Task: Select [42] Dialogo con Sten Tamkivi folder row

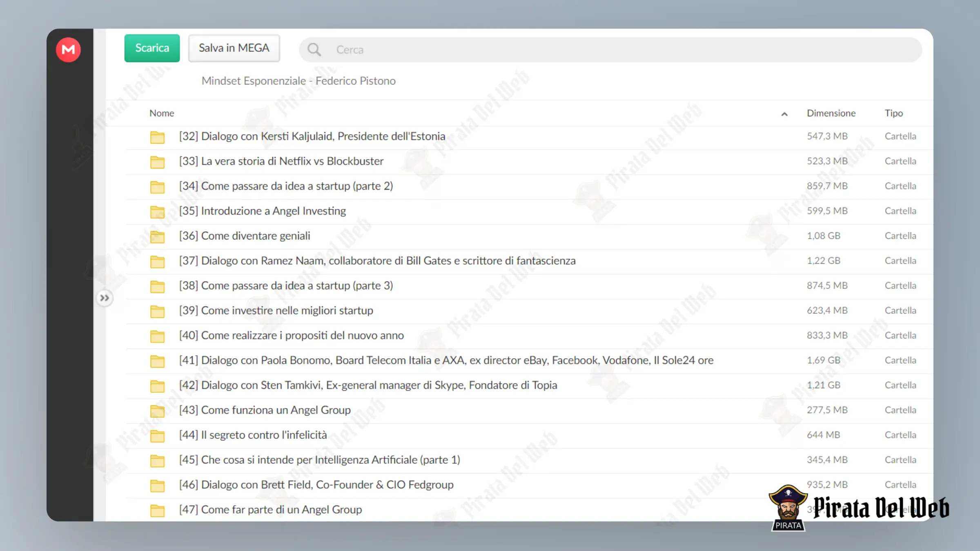Action: point(529,386)
